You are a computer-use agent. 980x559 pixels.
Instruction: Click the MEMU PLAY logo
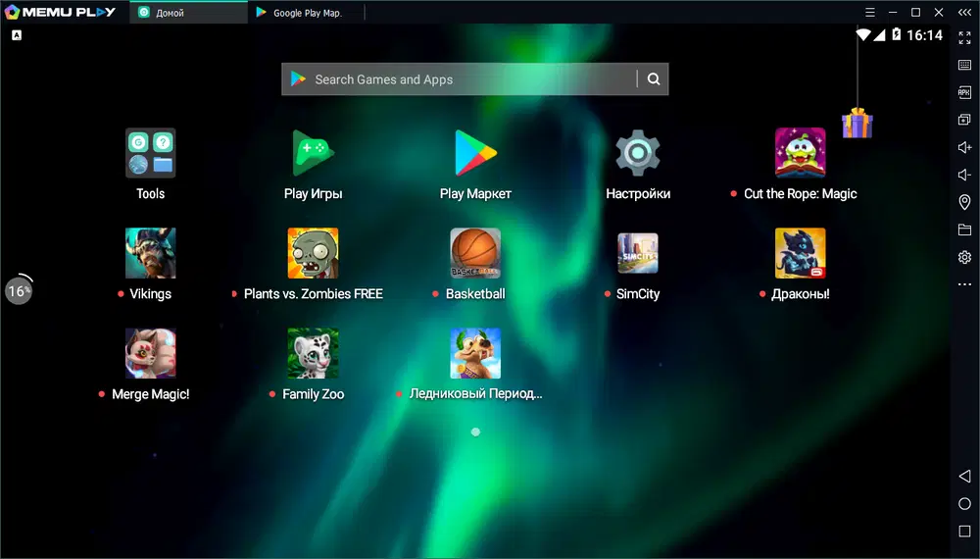(x=60, y=12)
